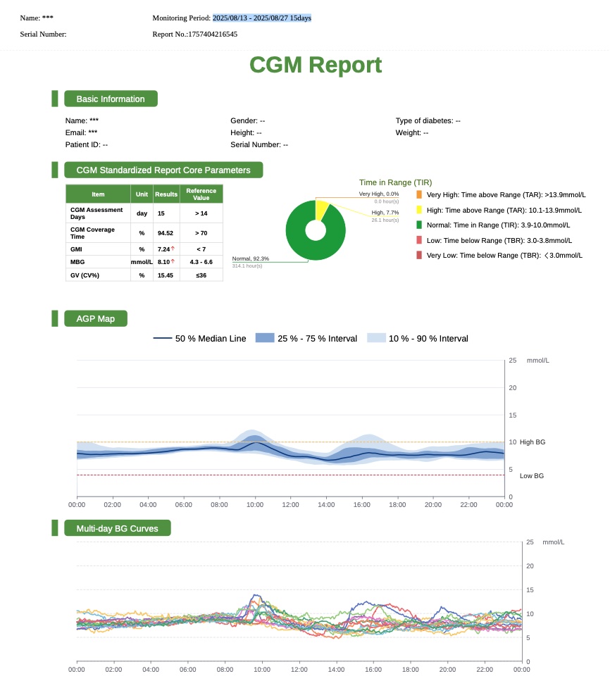
Task: Click the AGP Map section header
Action: point(96,319)
